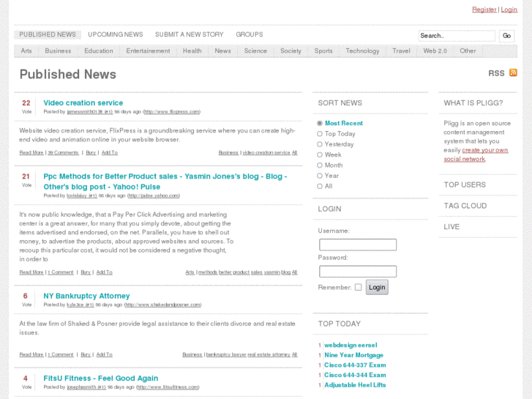Image resolution: width=532 pixels, height=399 pixels.
Task: Open the 39 Comments link
Action: (x=63, y=152)
